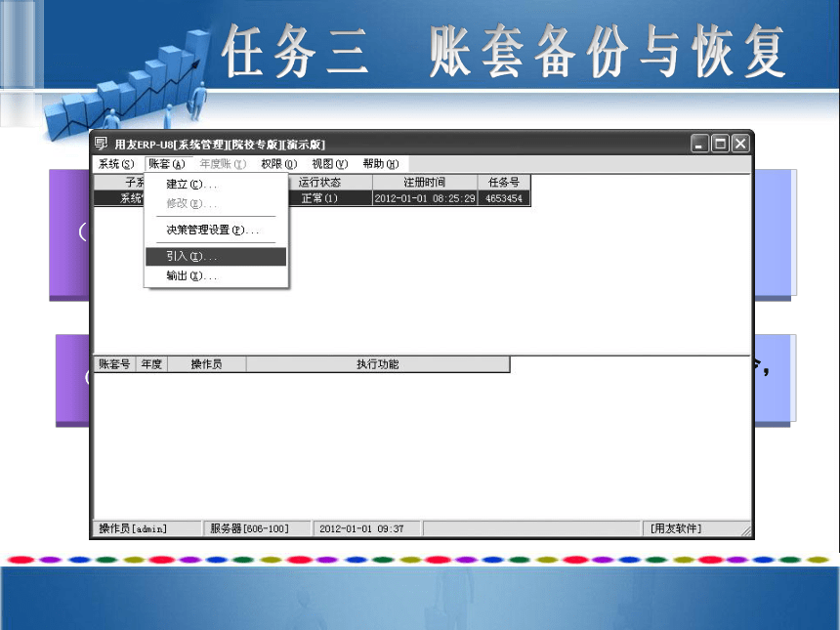Click the 操作员[admin] status bar entry
This screenshot has width=840, height=630.
pos(147,528)
